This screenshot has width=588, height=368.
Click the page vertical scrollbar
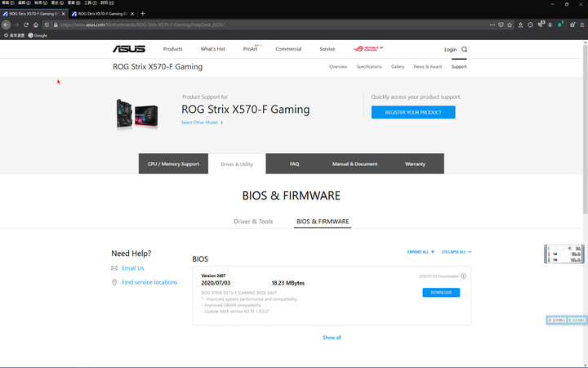coord(585,128)
